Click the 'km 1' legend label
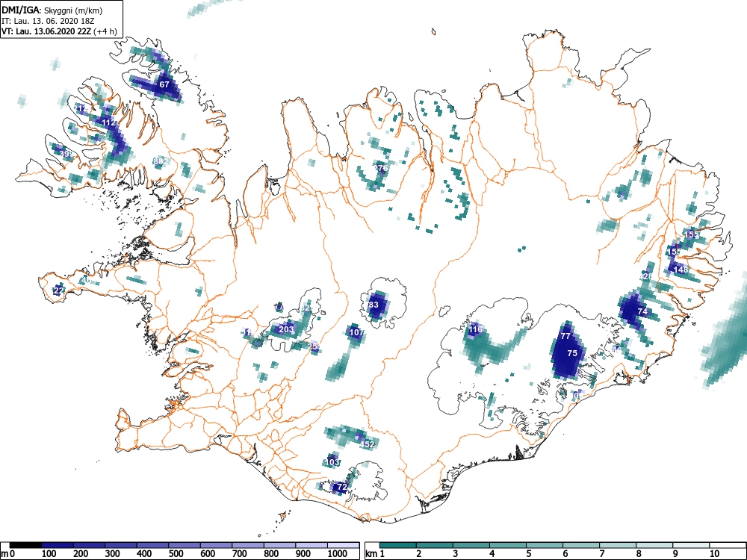Viewport: 747px width, 560px height. coord(375,554)
